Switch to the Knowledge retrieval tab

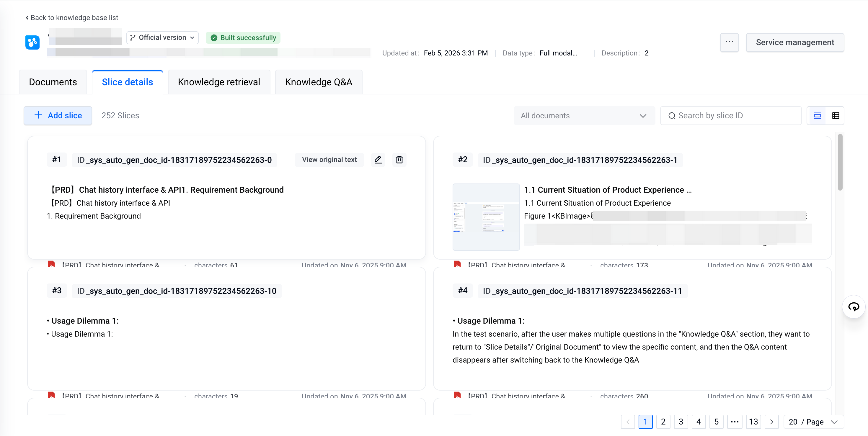point(219,82)
